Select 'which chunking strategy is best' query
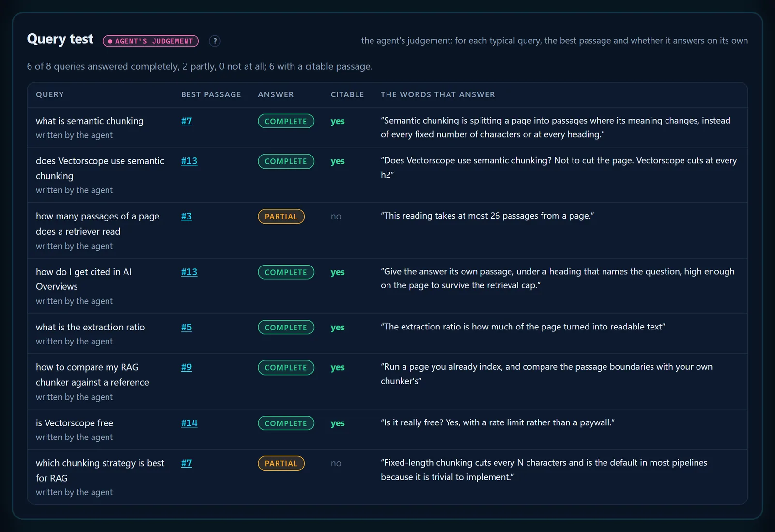The width and height of the screenshot is (775, 532). (100, 470)
